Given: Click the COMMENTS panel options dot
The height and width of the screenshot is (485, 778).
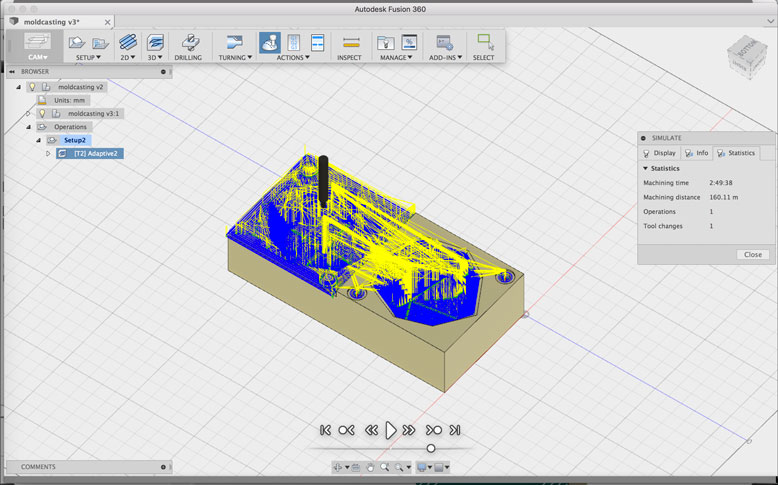Looking at the screenshot, I should (163, 467).
